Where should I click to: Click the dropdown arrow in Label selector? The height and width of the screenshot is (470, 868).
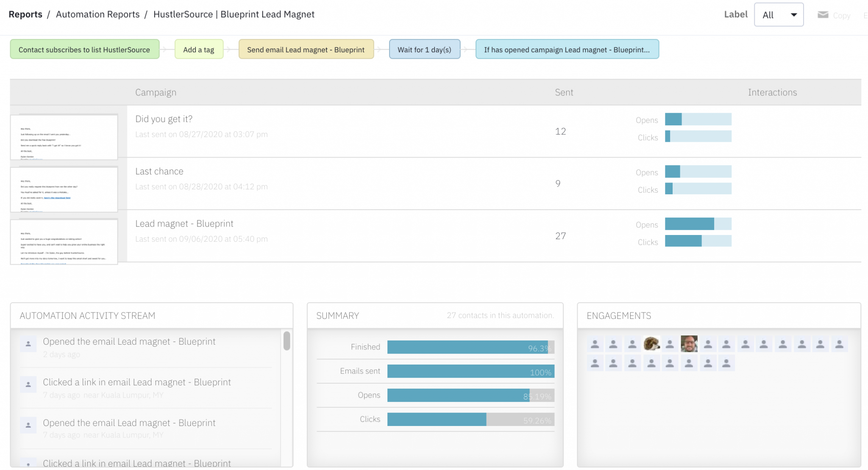coord(793,15)
